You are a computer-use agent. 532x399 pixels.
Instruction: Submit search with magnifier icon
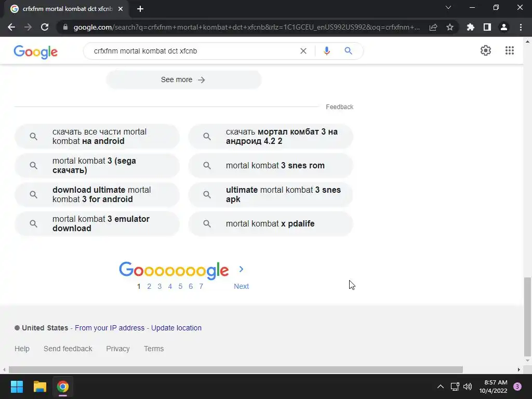348,51
